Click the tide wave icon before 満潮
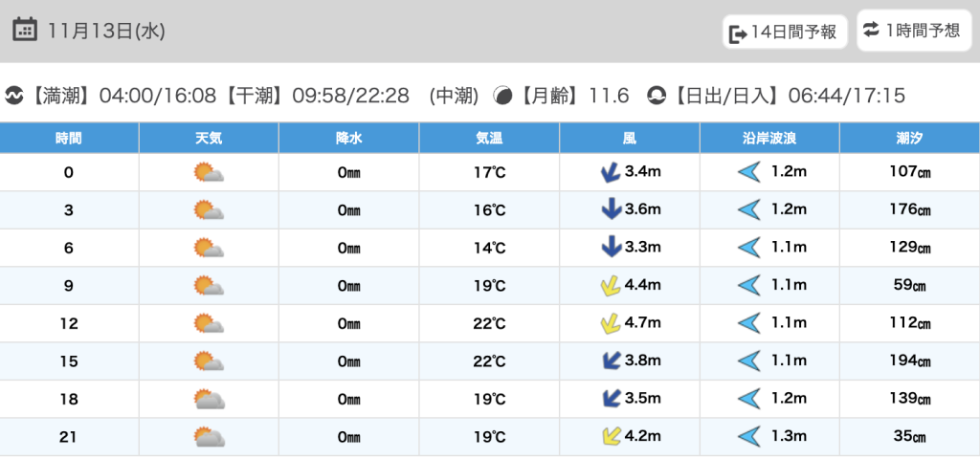980x459 pixels. pos(14,96)
